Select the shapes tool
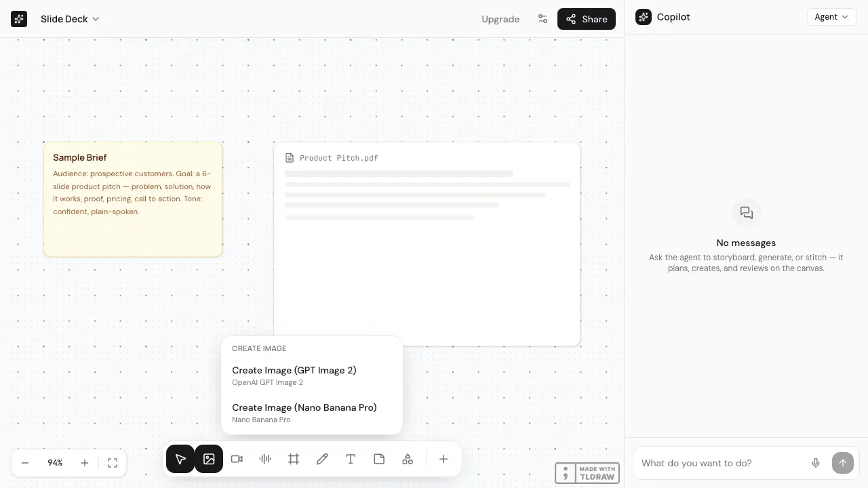This screenshot has height=488, width=868. [408, 459]
